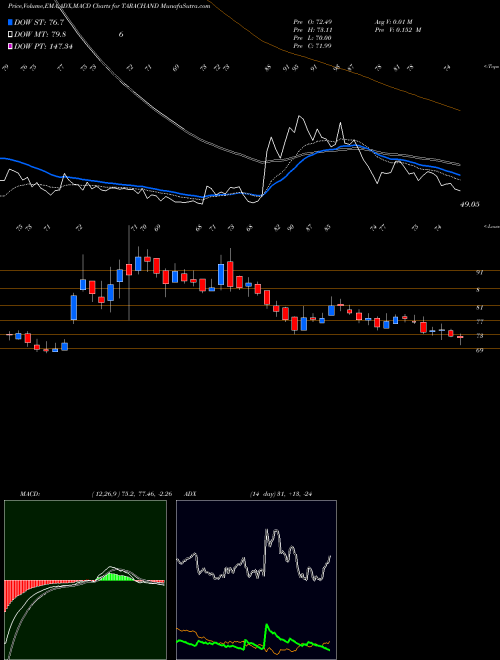This screenshot has width=500, height=660.
Task: Click the 'Pre L: 70.00' value
Action: (x=313, y=37)
